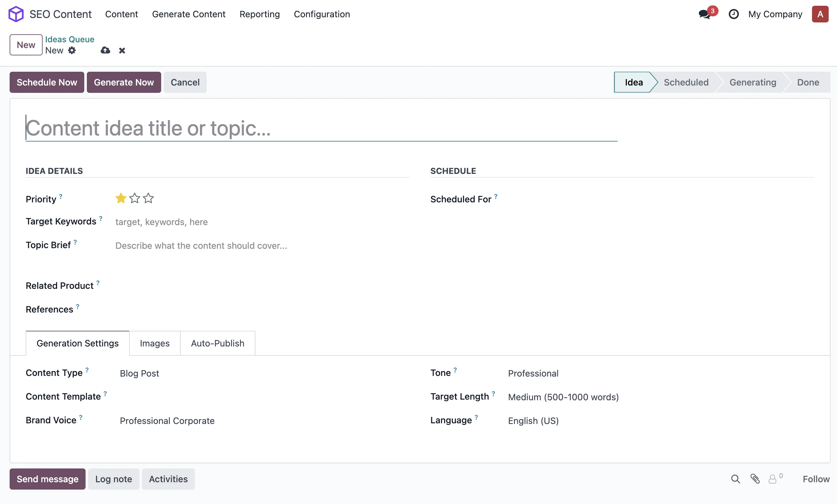Change Target Length from Medium
Image resolution: width=837 pixels, height=504 pixels.
[x=563, y=397]
